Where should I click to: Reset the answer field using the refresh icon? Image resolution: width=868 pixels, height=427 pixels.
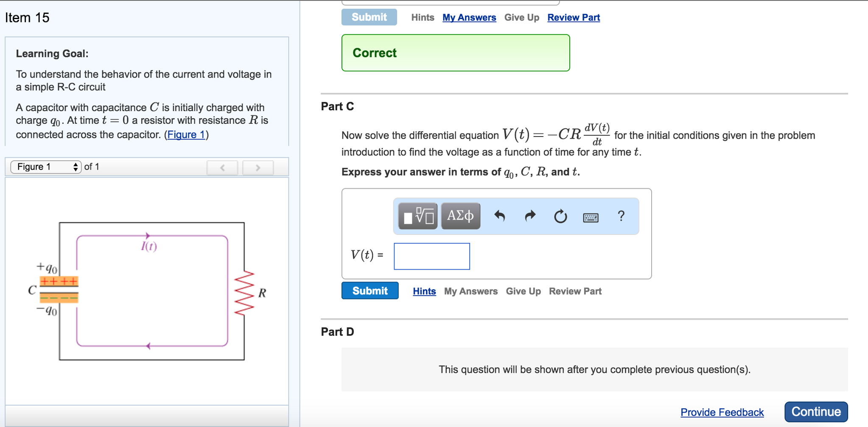tap(560, 216)
